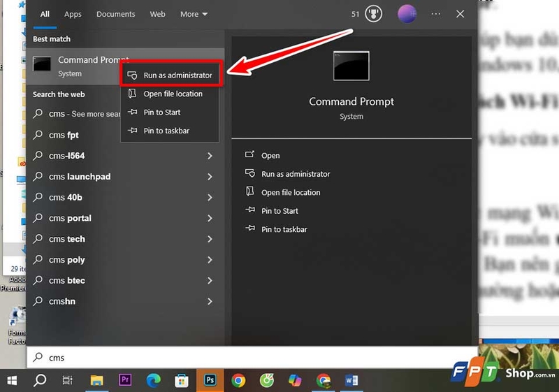Select the 'cms - See more' web result
This screenshot has width=559, height=392.
point(84,114)
